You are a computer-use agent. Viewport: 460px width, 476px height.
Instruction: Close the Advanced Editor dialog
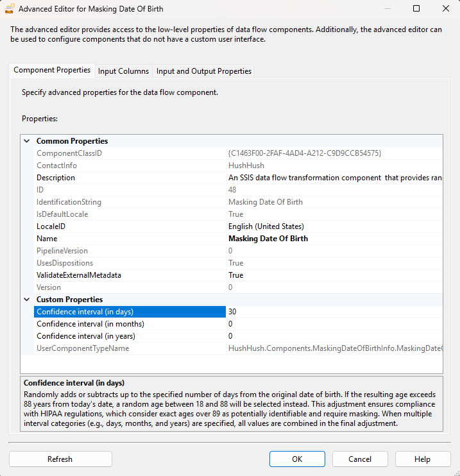[x=446, y=9]
